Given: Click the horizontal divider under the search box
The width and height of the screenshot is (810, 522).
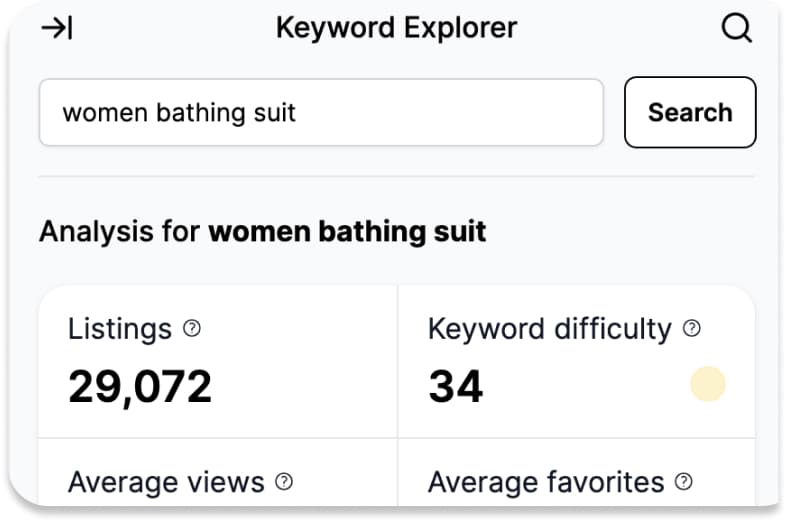Looking at the screenshot, I should (x=396, y=176).
